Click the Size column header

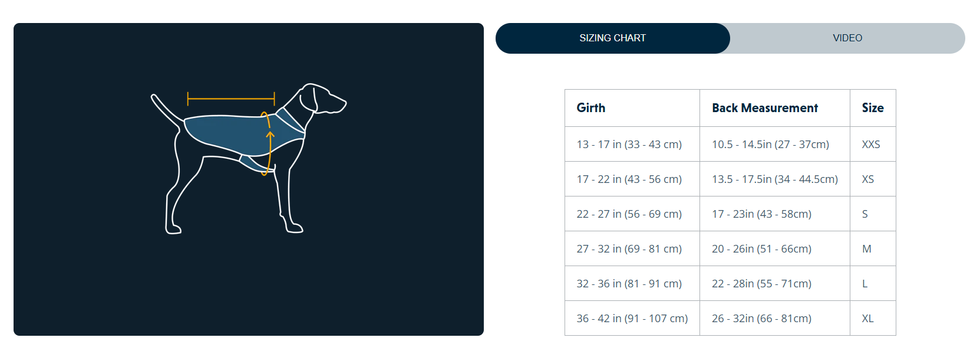tap(872, 108)
